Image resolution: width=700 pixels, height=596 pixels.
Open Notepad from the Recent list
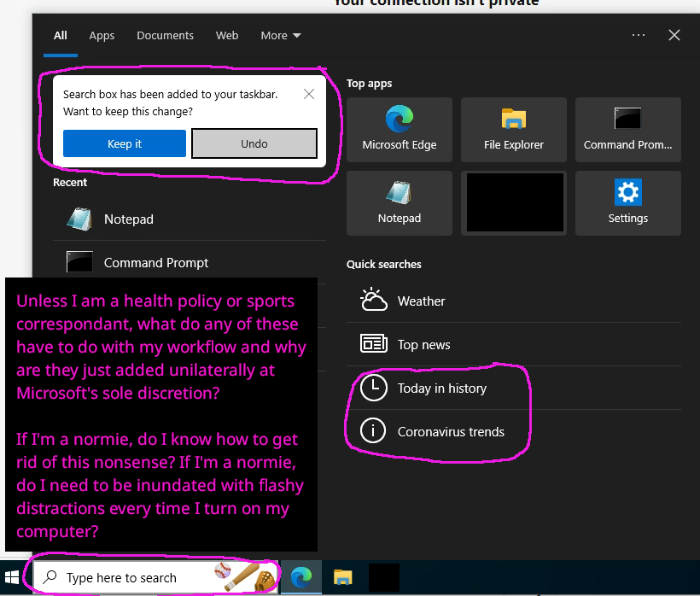[190, 219]
